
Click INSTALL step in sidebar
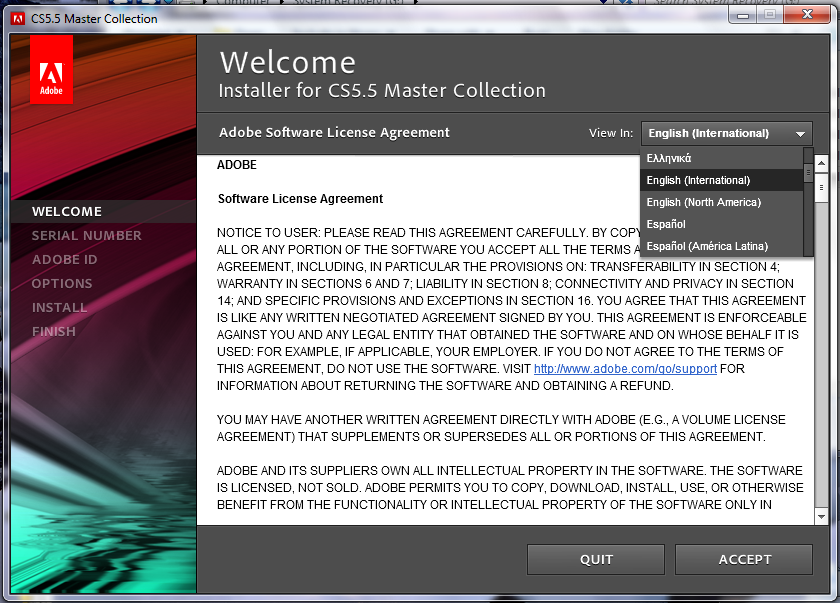(x=59, y=308)
